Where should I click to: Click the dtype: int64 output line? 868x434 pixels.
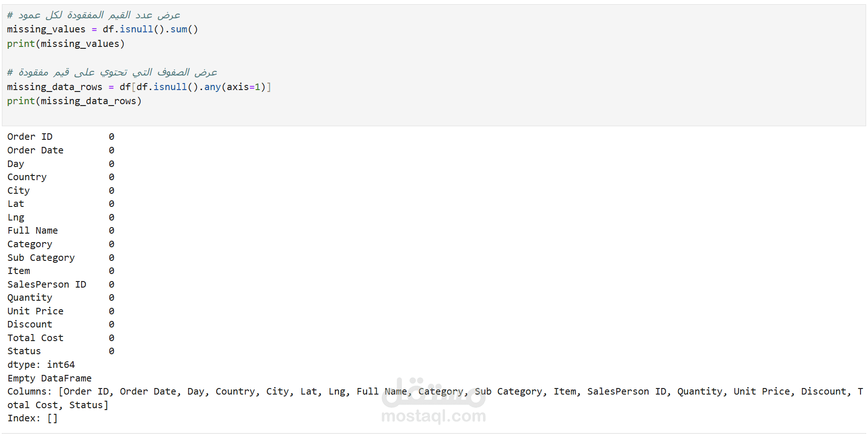coord(41,365)
